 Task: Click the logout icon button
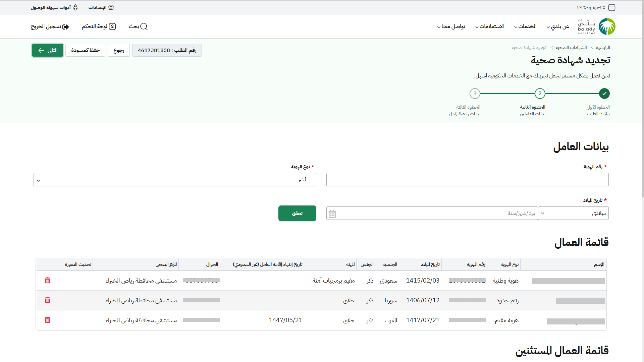click(x=66, y=27)
